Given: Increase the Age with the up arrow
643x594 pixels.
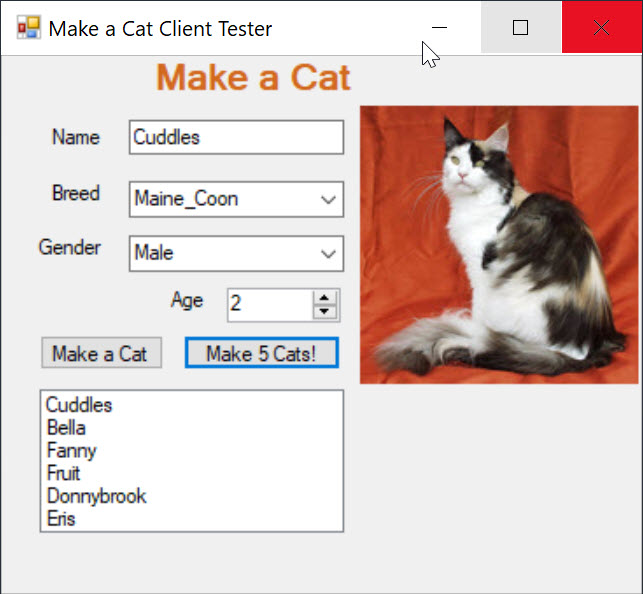Looking at the screenshot, I should pyautogui.click(x=325, y=298).
